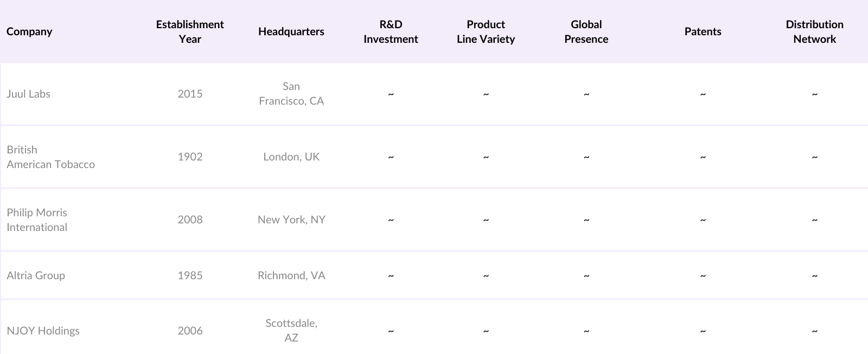Select the Altria Group company cell

pos(36,275)
